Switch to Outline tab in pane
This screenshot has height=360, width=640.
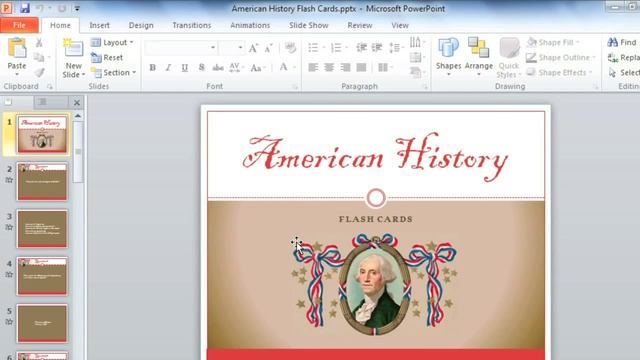43,102
